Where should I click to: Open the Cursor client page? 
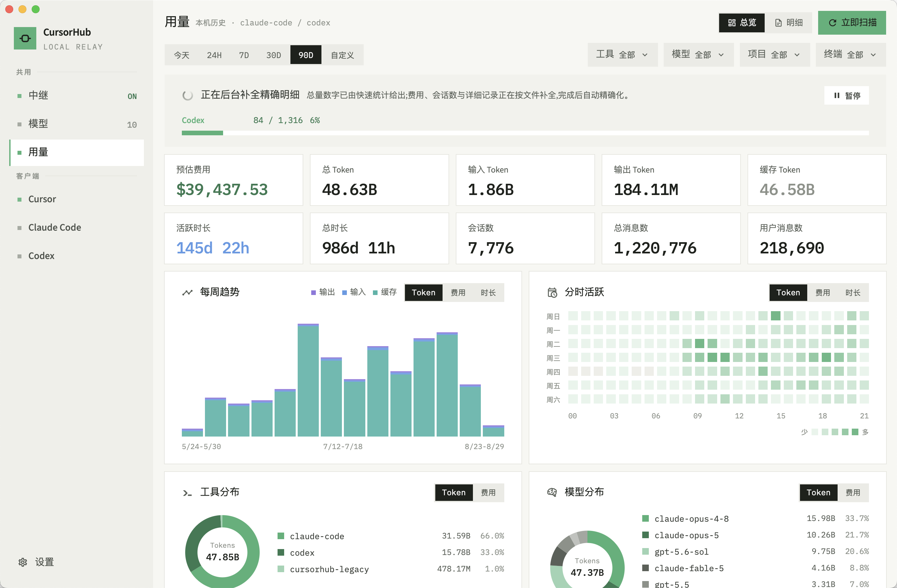coord(77,199)
